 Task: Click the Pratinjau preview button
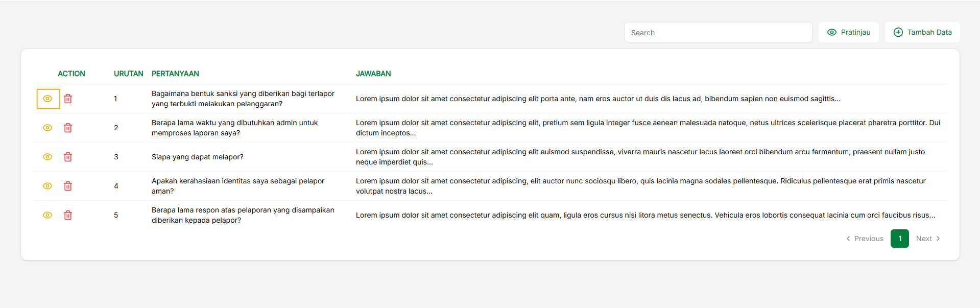(x=848, y=32)
